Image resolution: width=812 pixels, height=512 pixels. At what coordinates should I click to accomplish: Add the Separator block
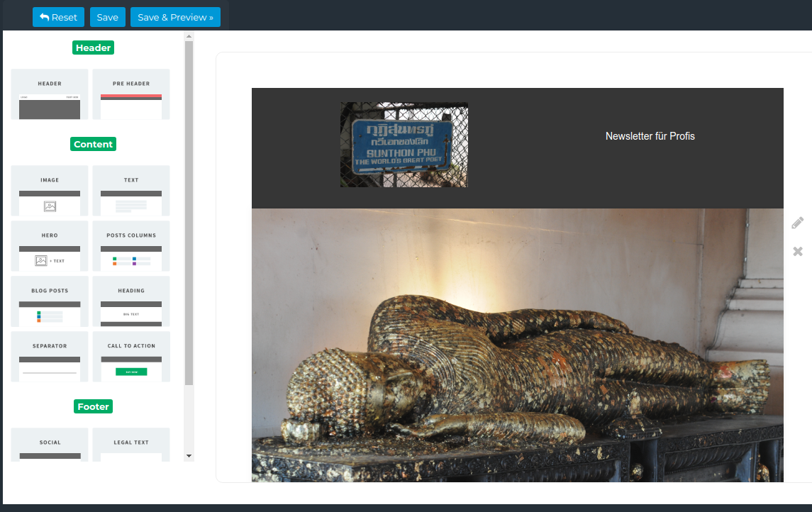click(50, 357)
